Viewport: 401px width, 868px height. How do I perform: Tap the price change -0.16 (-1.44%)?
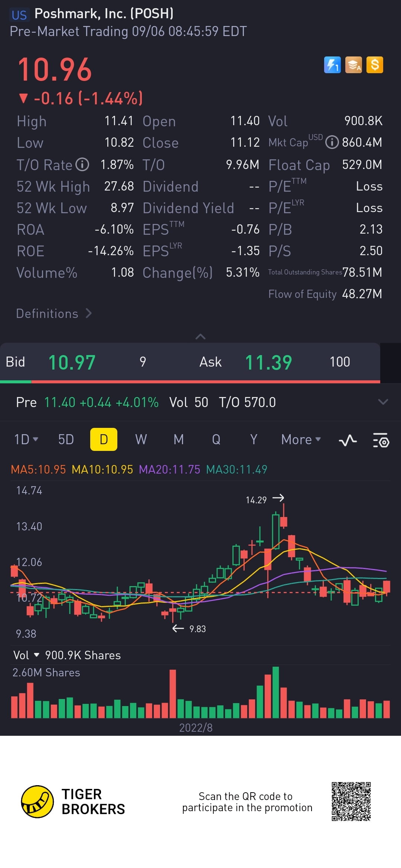pyautogui.click(x=81, y=98)
